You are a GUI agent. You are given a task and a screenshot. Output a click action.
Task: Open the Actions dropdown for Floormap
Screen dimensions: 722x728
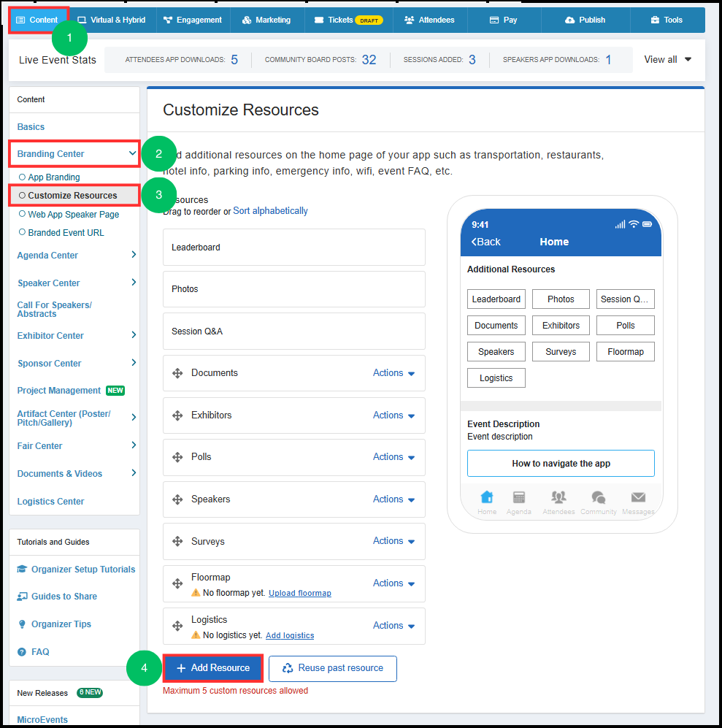[393, 583]
